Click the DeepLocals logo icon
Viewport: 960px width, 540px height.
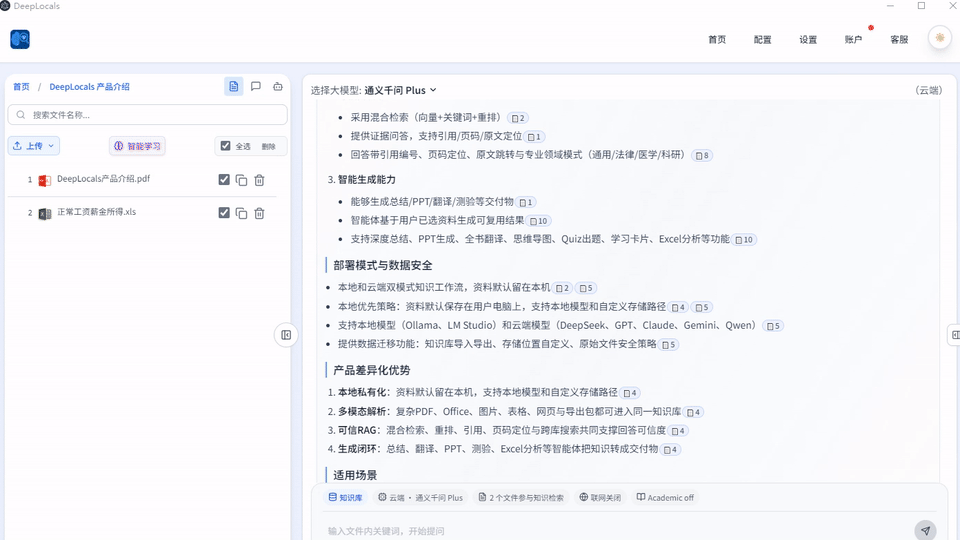[20, 39]
